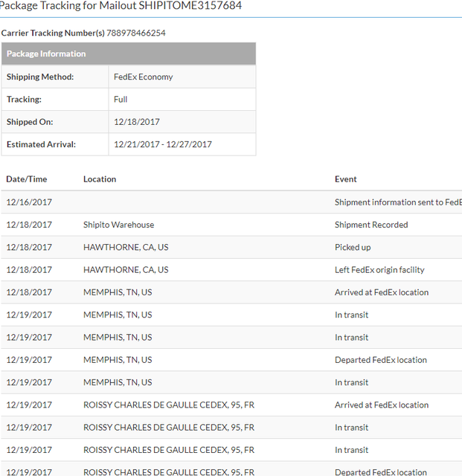The height and width of the screenshot is (476, 462).
Task: Click Departed FedEx location in the MEMPHIS row
Action: click(381, 360)
